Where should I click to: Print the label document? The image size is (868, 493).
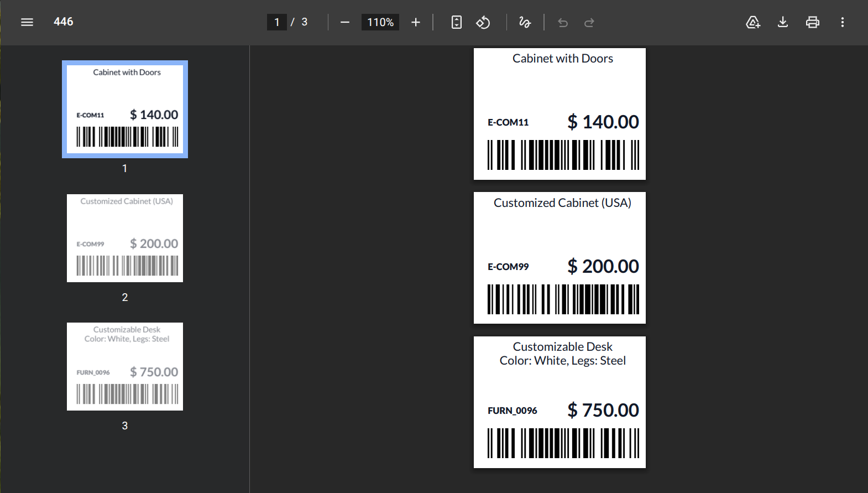pyautogui.click(x=813, y=22)
